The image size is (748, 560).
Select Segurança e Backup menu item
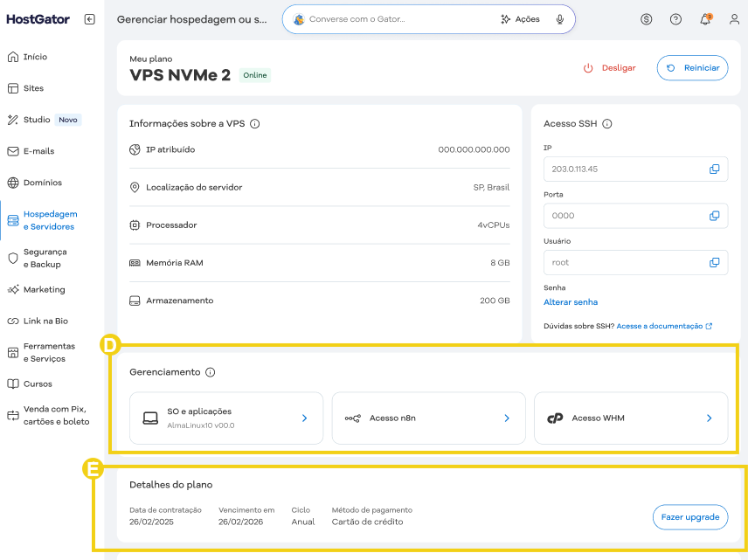pyautogui.click(x=45, y=258)
